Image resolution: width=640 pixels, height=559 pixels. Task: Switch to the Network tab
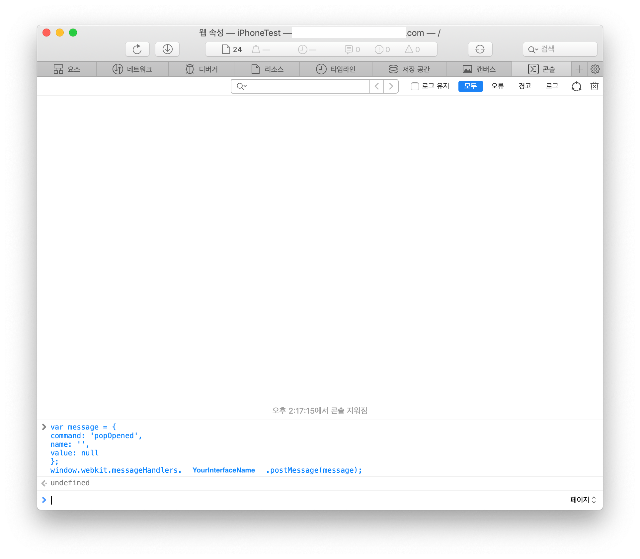pos(132,69)
